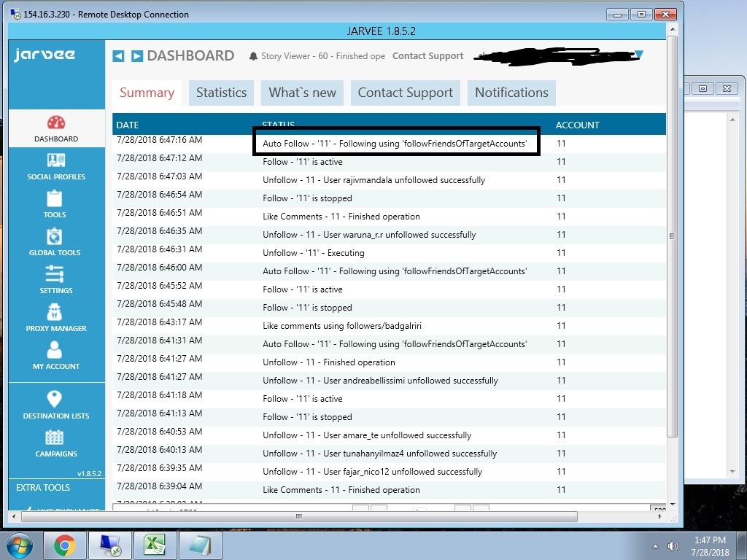Click the back navigation arrow
The image size is (747, 560).
click(x=118, y=56)
